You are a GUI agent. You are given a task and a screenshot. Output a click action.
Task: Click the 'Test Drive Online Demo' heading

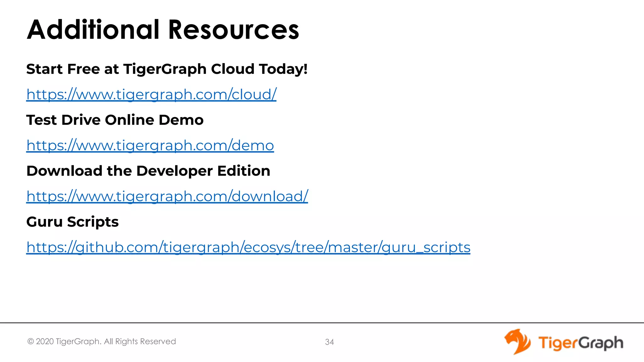pyautogui.click(x=115, y=120)
